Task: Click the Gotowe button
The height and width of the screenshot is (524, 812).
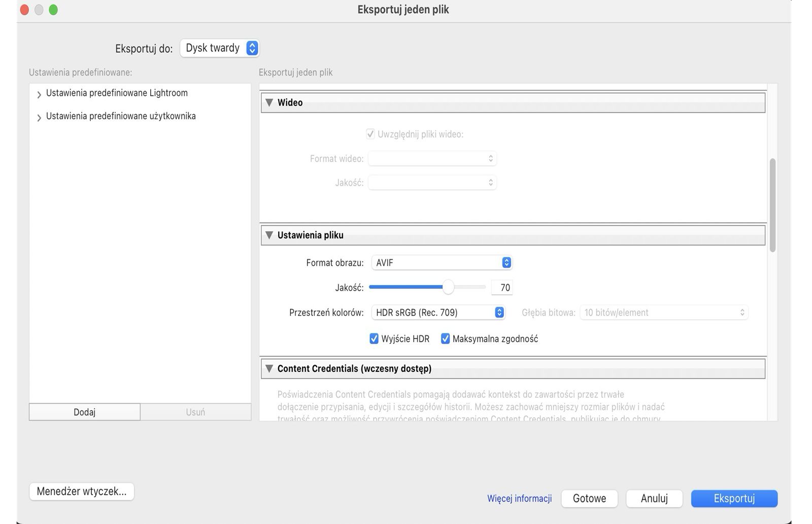Action: (589, 498)
